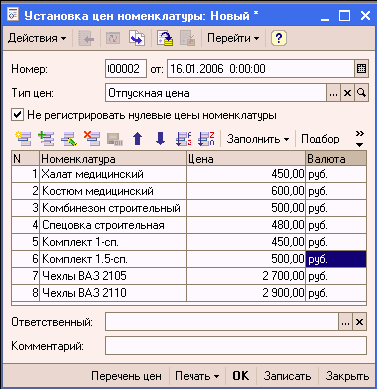Sort table rows descending
Image resolution: width=377 pixels, height=389 pixels.
(206, 138)
